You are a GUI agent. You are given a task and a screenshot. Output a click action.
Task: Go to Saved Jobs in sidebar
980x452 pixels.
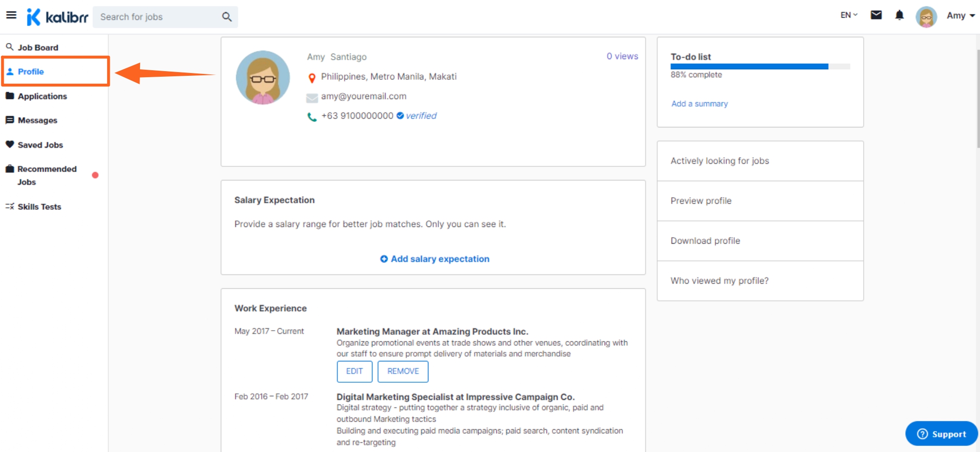click(x=40, y=145)
